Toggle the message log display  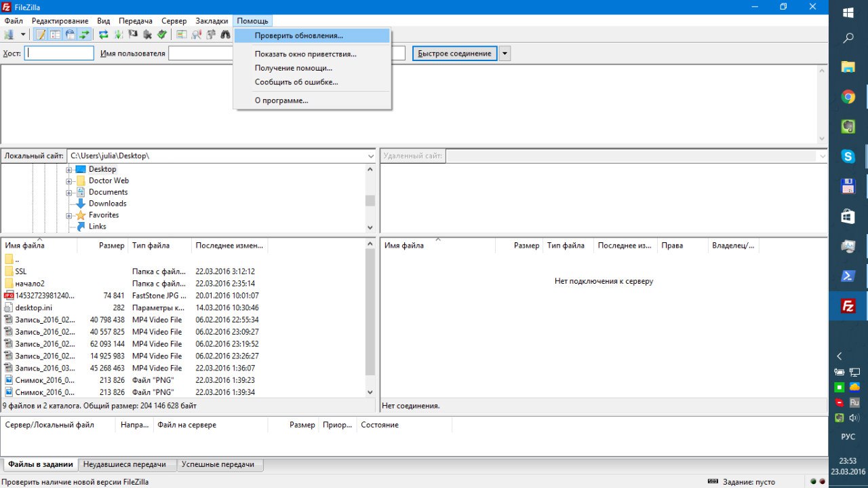tap(41, 35)
